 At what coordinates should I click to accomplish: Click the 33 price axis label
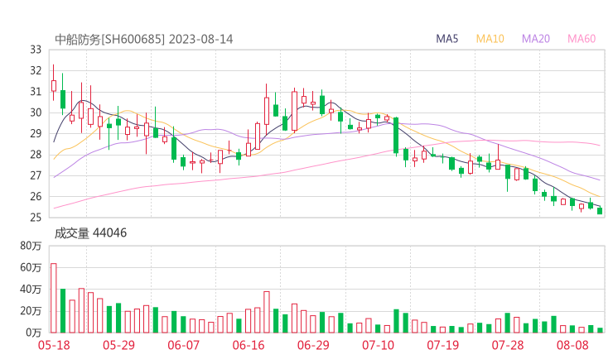36,50
